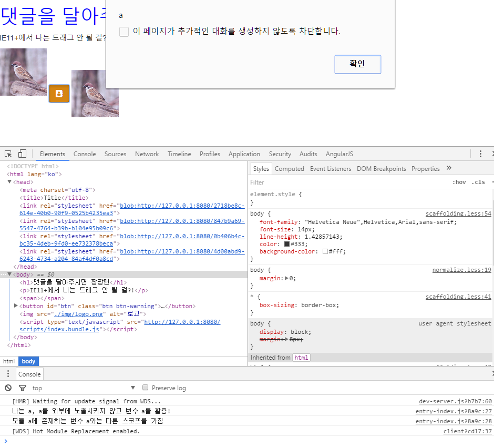Focus the Styles Filter input field

346,182
